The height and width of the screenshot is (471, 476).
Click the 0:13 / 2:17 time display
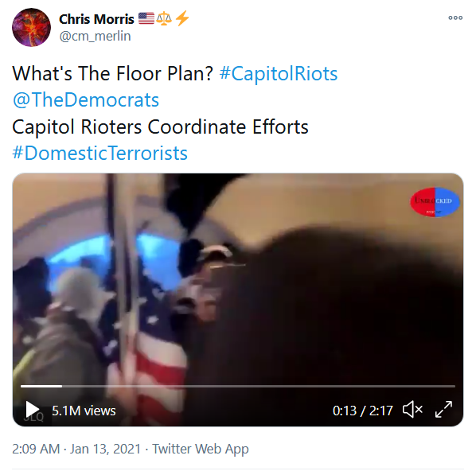(363, 411)
